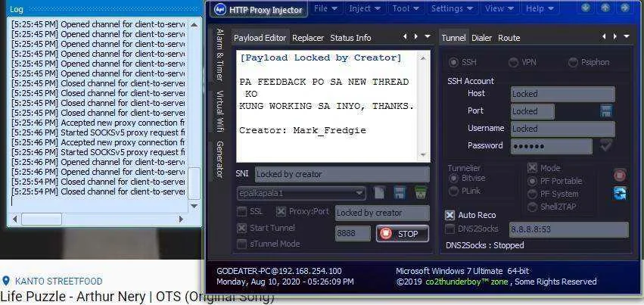Click the payload editor down scroll arrow
The height and width of the screenshot is (305, 644).
coord(424,155)
